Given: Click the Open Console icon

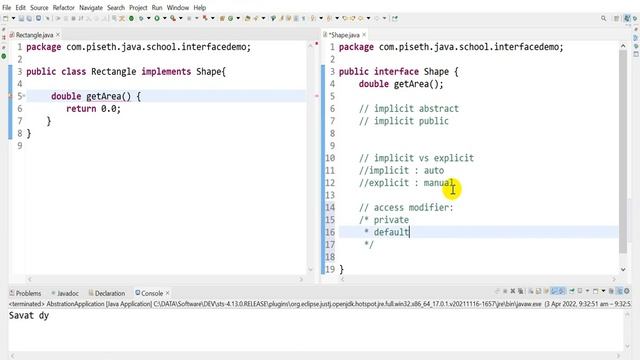Looking at the screenshot, I should pyautogui.click(x=595, y=291).
